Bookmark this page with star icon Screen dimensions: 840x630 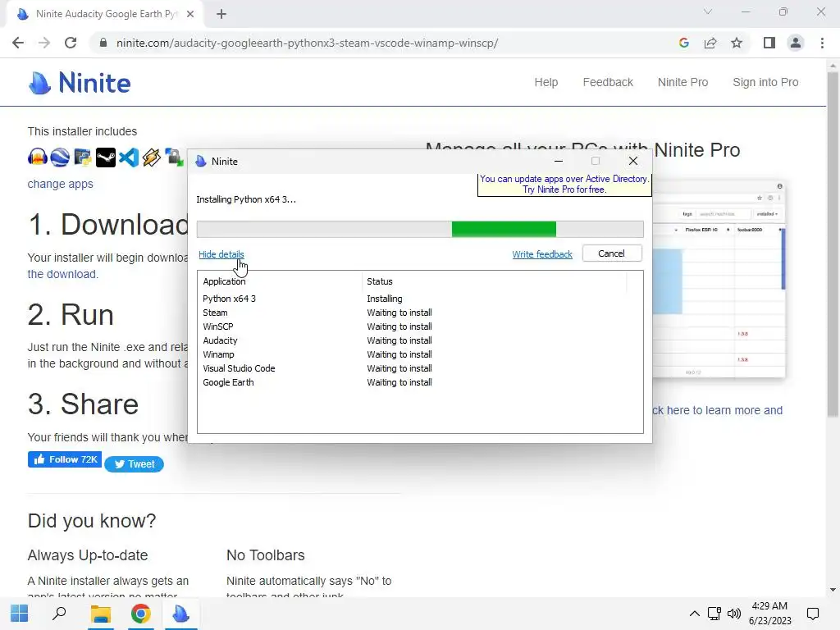(737, 43)
